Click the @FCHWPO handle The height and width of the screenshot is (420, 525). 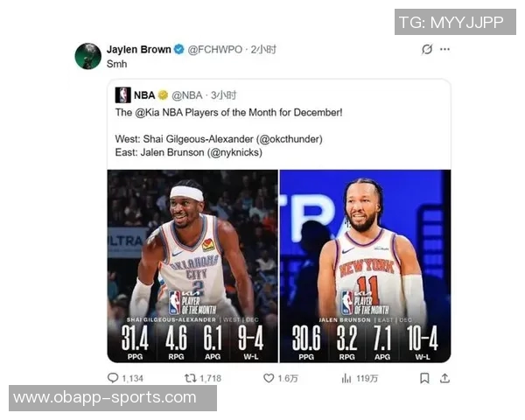(x=215, y=50)
